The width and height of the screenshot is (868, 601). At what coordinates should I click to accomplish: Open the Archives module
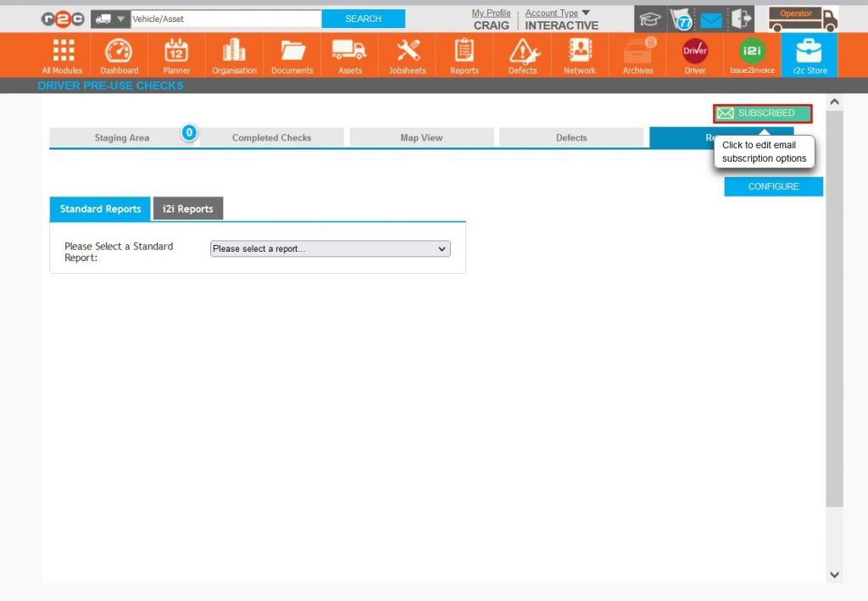[637, 54]
